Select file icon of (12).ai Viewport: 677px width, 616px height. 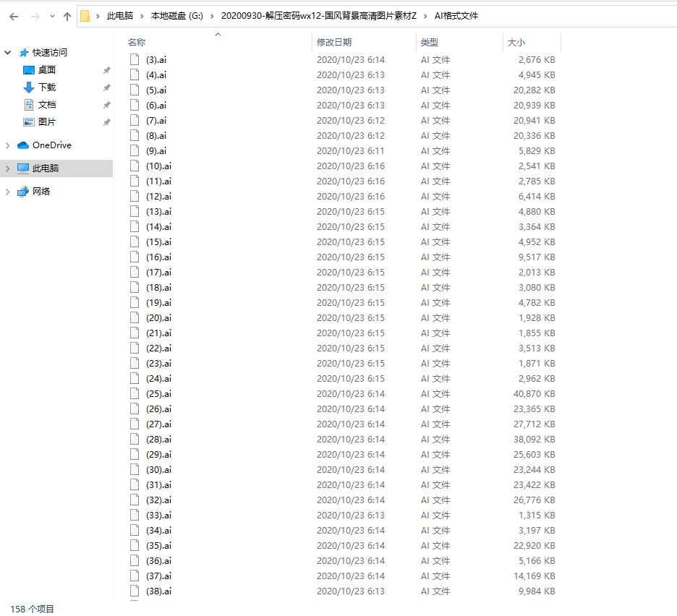tap(135, 197)
